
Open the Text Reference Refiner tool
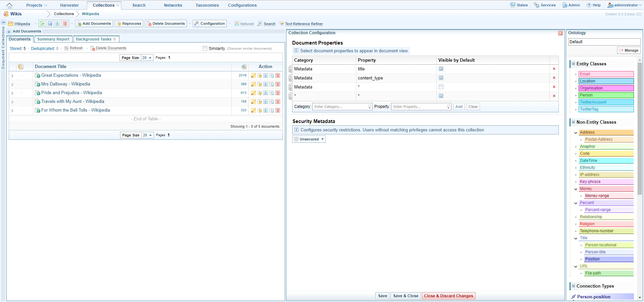coord(304,24)
